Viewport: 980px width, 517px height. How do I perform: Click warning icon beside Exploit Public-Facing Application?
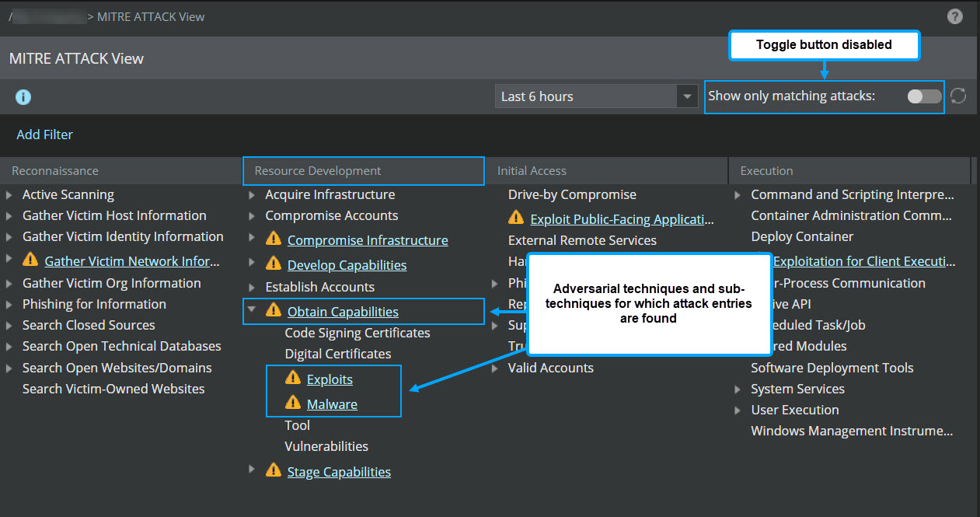(x=516, y=218)
